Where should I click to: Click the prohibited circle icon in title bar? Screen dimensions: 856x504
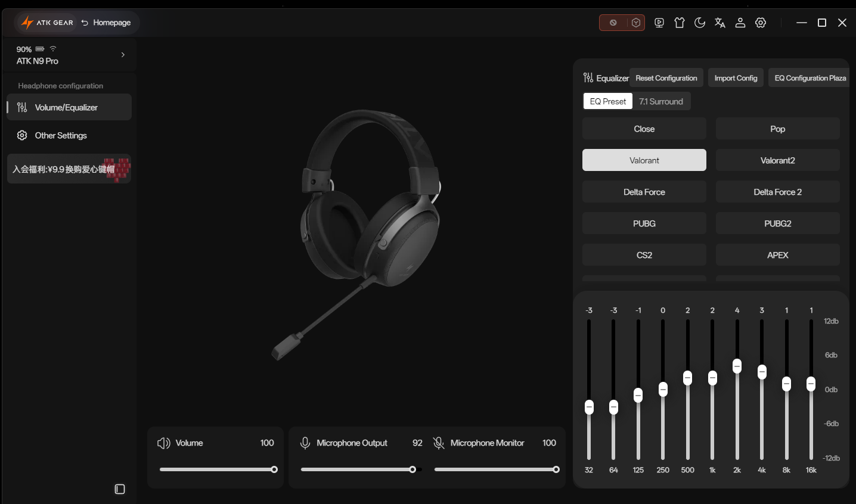[613, 23]
